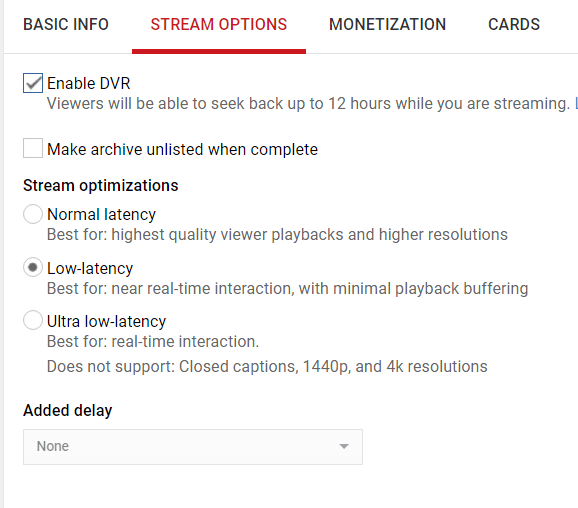Uncheck the Enable DVR checkbox

pos(33,83)
